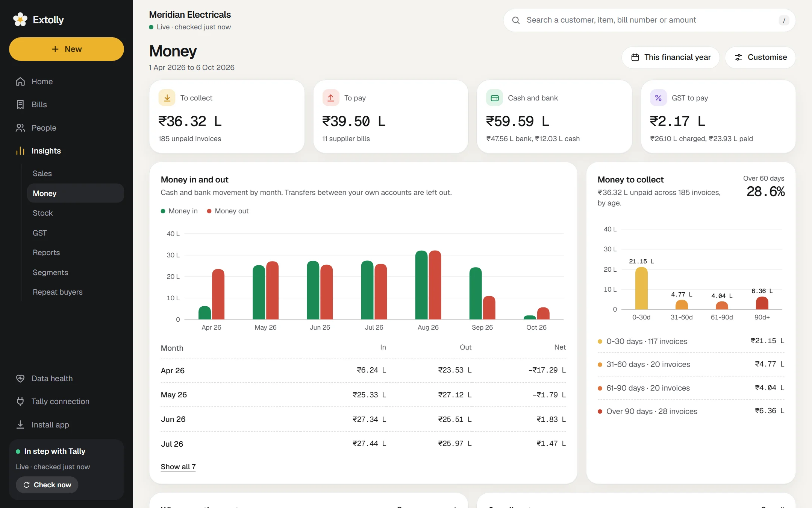
Task: Click the GST to pay percent icon
Action: 658,98
